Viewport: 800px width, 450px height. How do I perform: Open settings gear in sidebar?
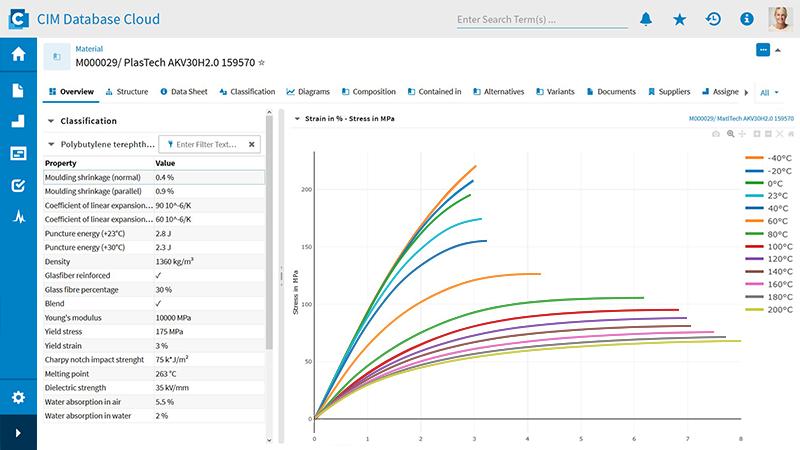click(x=18, y=397)
